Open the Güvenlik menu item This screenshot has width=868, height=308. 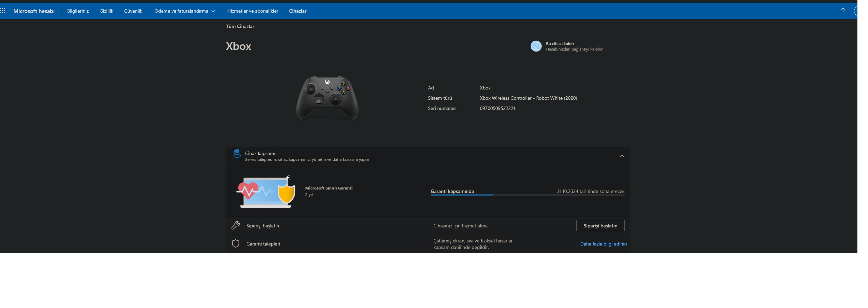(133, 11)
